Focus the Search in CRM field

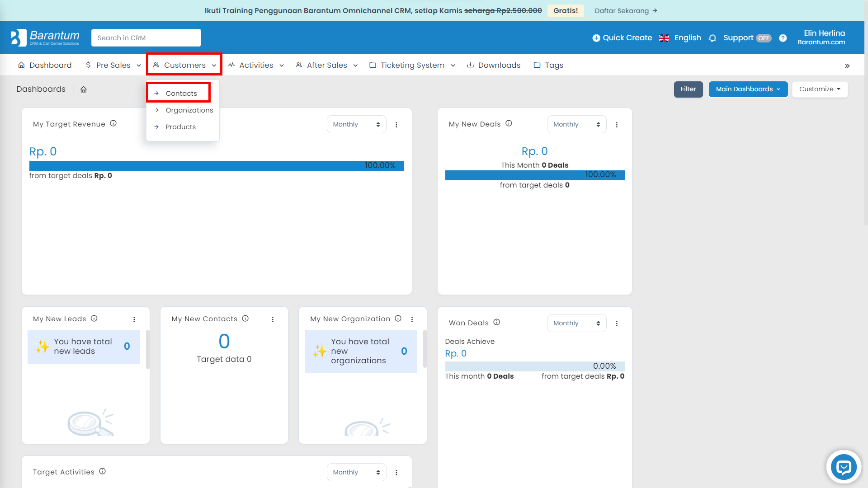click(146, 38)
